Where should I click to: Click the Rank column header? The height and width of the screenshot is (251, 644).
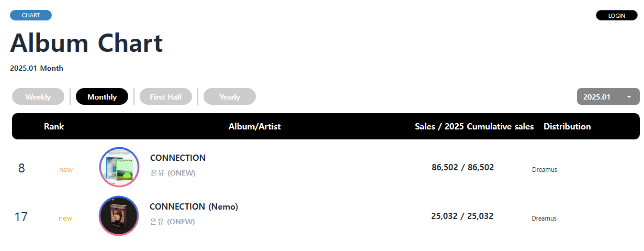pyautogui.click(x=54, y=126)
